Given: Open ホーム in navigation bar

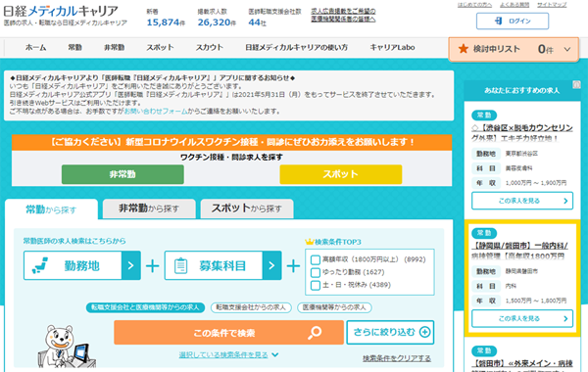Looking at the screenshot, I should (x=35, y=48).
